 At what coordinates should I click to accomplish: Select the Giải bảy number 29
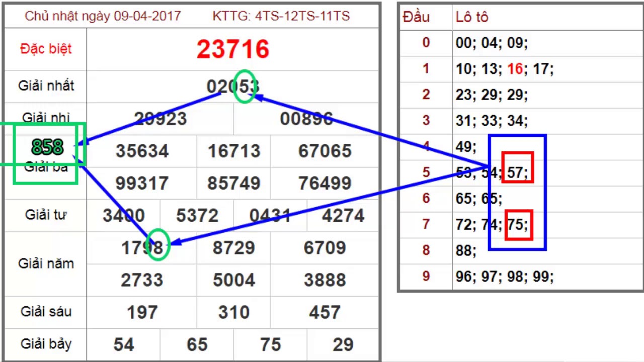point(343,344)
